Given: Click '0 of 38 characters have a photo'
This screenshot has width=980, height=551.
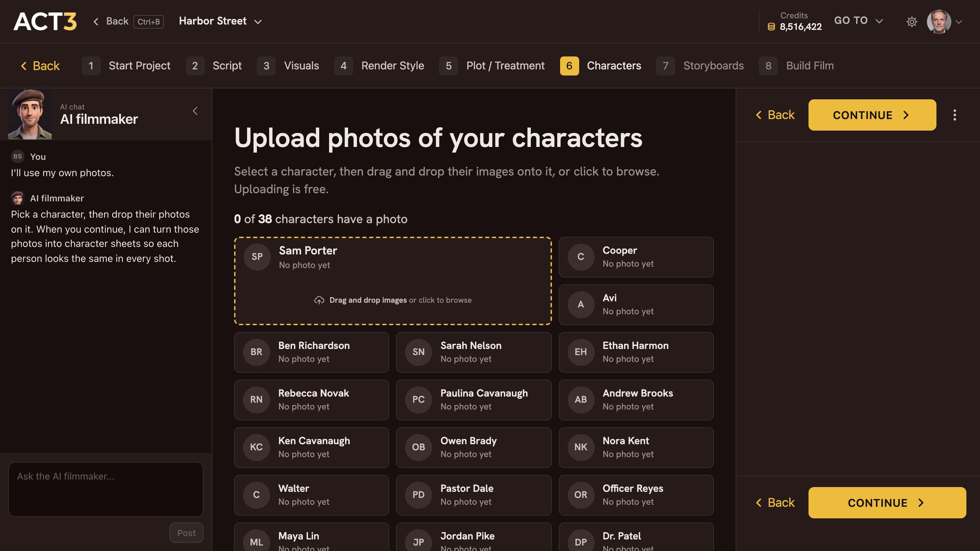Looking at the screenshot, I should tap(321, 219).
